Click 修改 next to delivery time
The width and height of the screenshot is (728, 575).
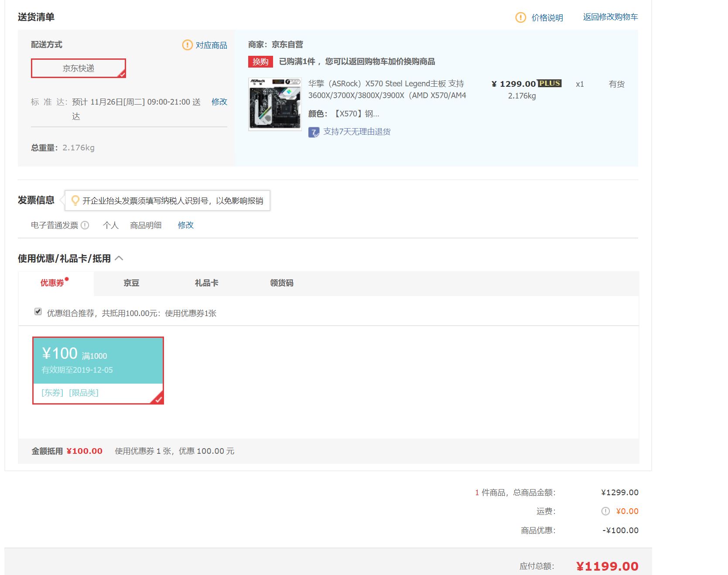[219, 102]
